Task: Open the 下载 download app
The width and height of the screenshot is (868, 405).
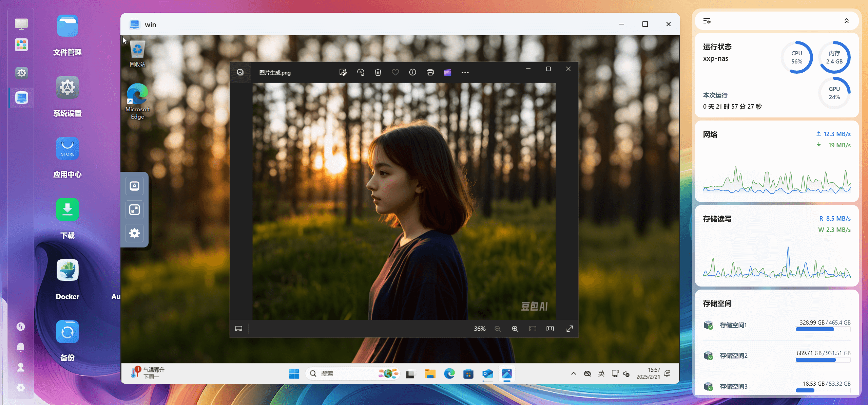Action: pyautogui.click(x=67, y=210)
